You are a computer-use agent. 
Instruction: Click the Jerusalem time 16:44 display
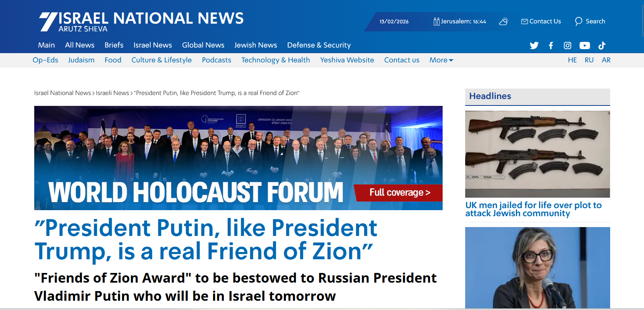click(460, 21)
